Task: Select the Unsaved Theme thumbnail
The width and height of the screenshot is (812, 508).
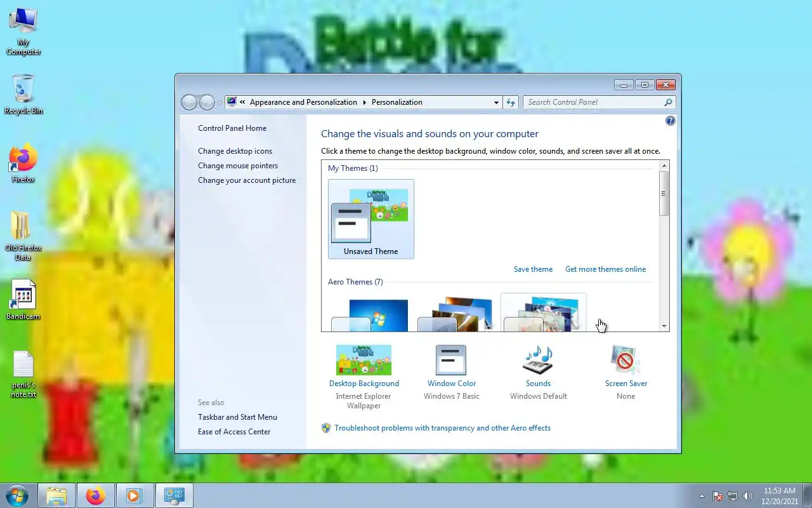Action: pos(371,219)
